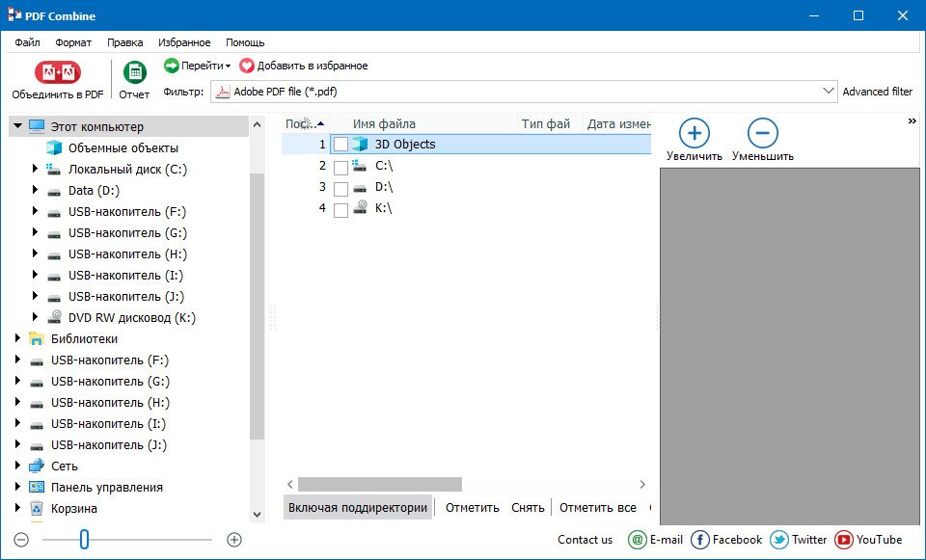Image resolution: width=926 pixels, height=560 pixels.
Task: Open the YouTube icon
Action: pos(844,540)
